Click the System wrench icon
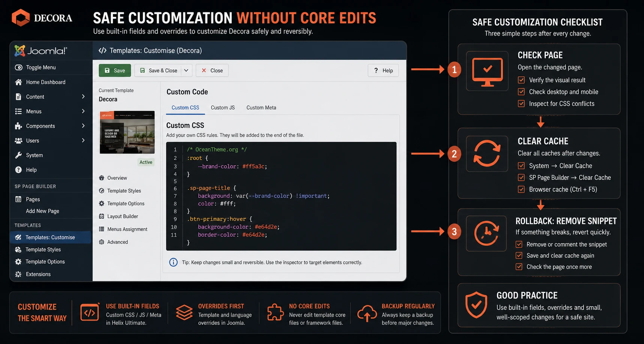 tap(18, 155)
